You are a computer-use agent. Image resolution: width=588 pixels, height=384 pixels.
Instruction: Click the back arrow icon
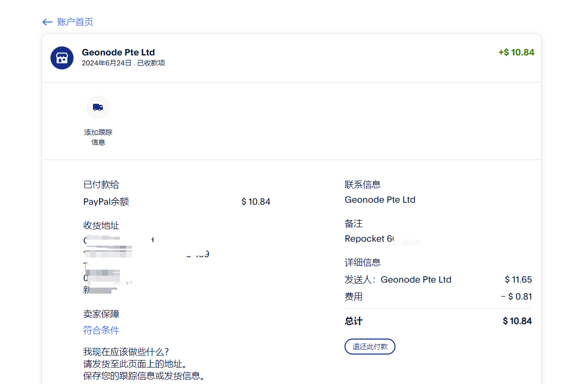pos(47,22)
